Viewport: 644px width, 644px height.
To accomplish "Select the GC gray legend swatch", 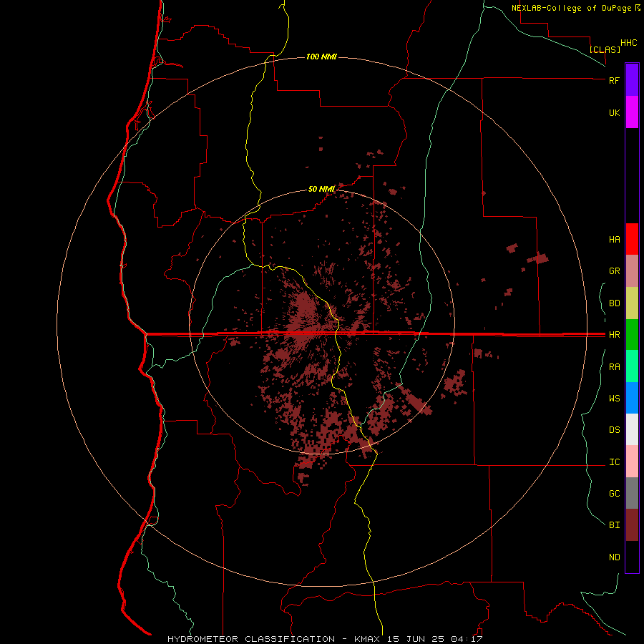I will [x=632, y=493].
